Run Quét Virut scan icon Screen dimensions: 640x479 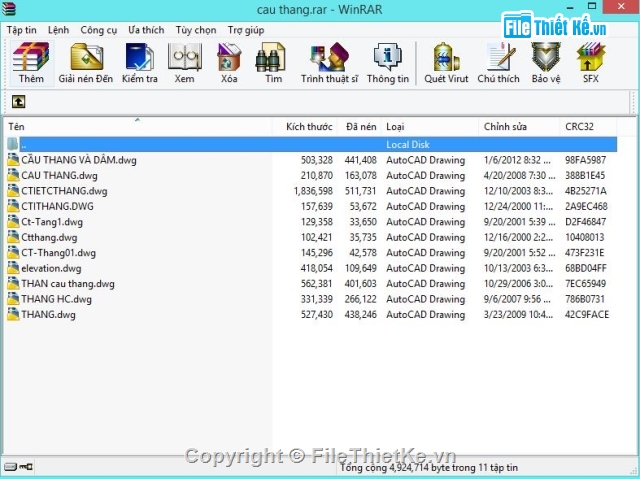click(x=446, y=57)
